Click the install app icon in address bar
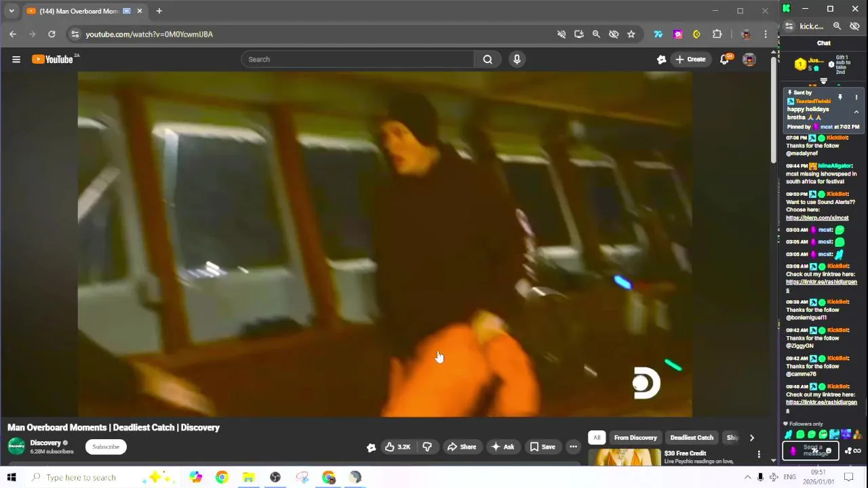 578,34
